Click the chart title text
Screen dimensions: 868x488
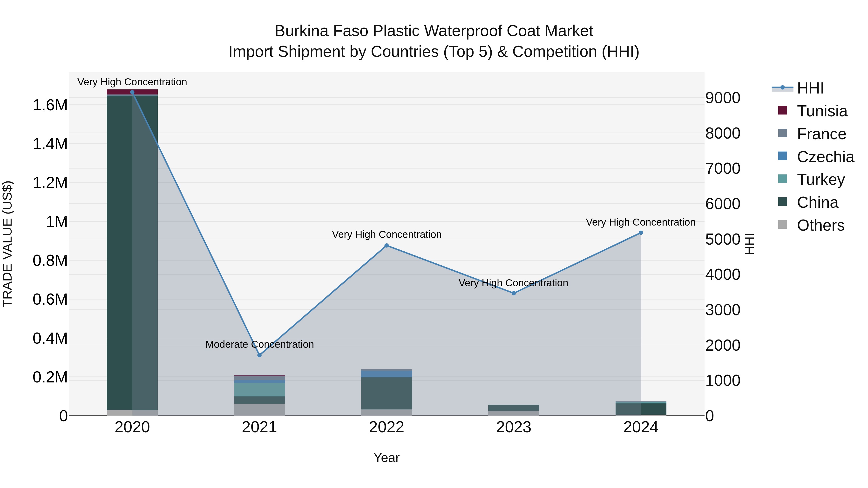click(434, 41)
